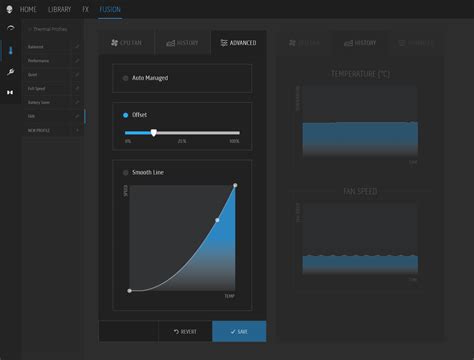Click the REVERT button
Viewport: 474px width, 360px height.
pos(185,332)
